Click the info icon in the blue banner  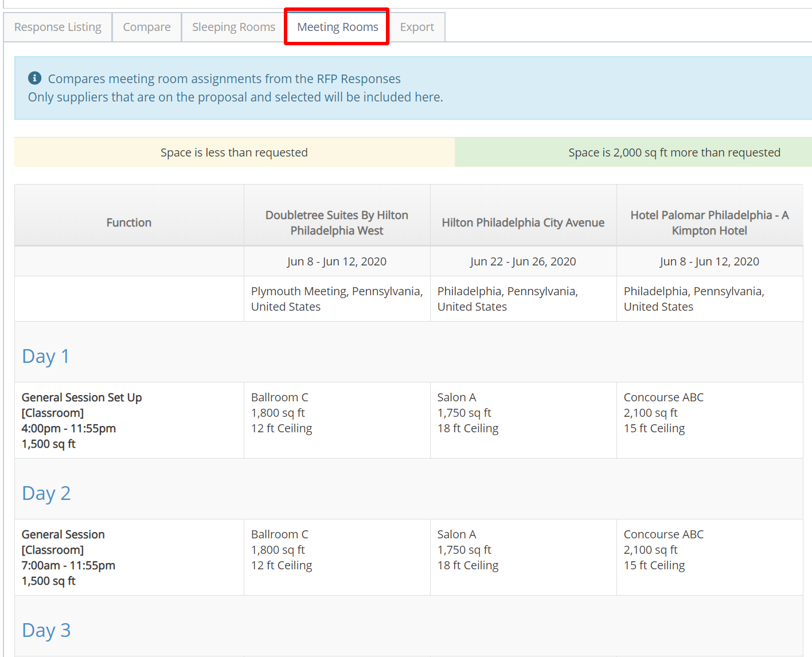coord(35,78)
